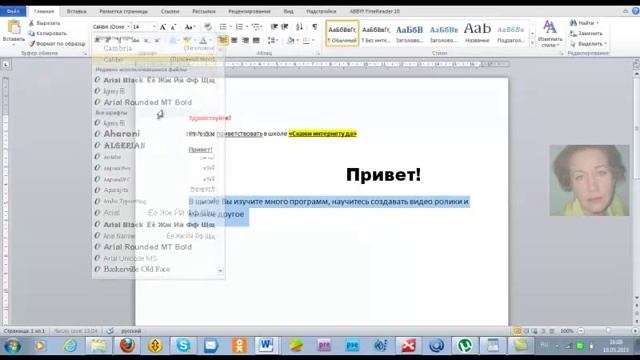Screen dimensions: 640x360
Task: Open the borders dropdown
Action: 309,40
